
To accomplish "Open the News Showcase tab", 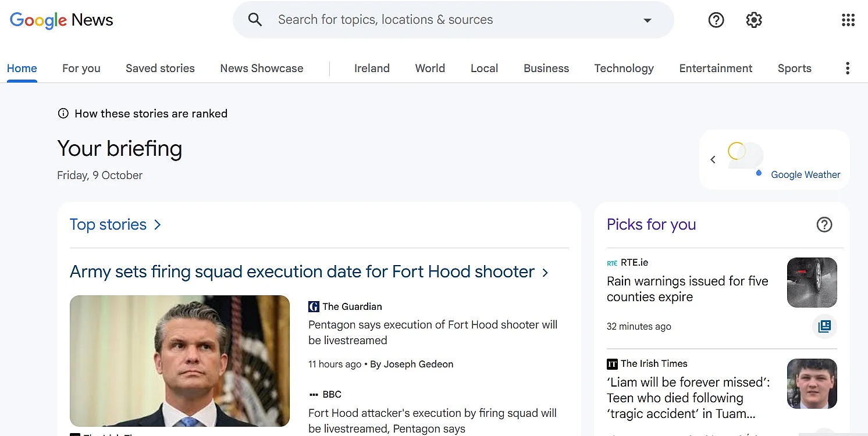I will click(262, 69).
